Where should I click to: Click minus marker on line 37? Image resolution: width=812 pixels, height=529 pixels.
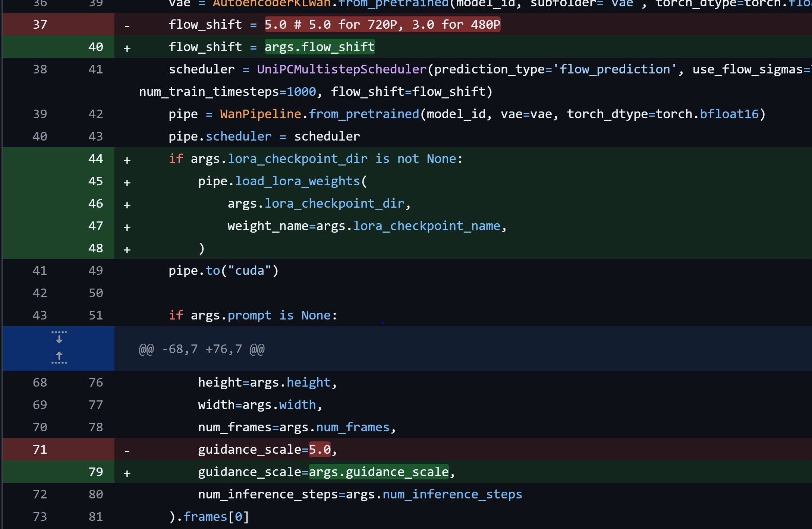click(127, 26)
